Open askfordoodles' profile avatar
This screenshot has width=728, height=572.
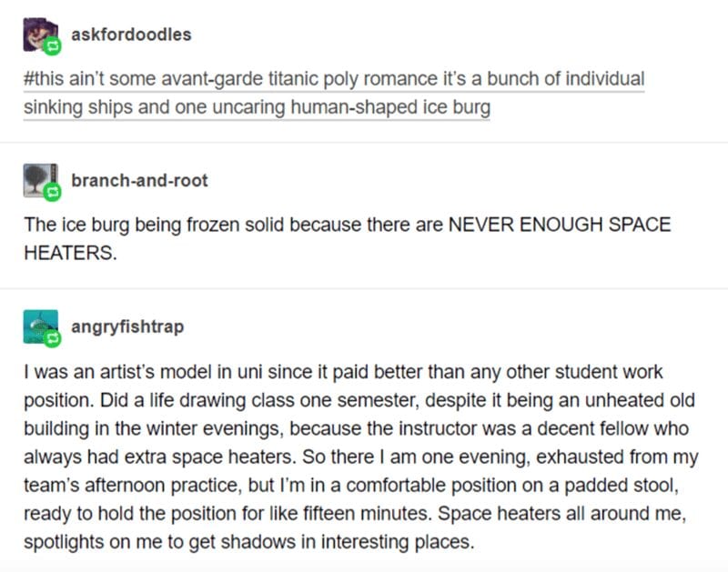(41, 35)
